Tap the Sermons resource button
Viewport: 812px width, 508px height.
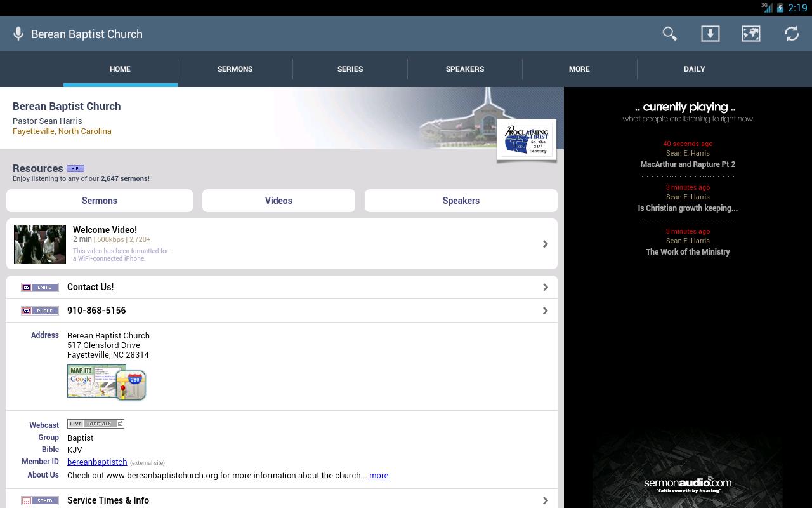(x=100, y=201)
